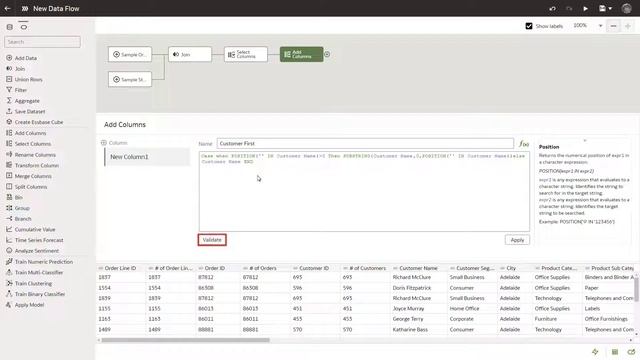Select the Filter step
Viewport: 640px width, 360px height.
tap(17, 90)
